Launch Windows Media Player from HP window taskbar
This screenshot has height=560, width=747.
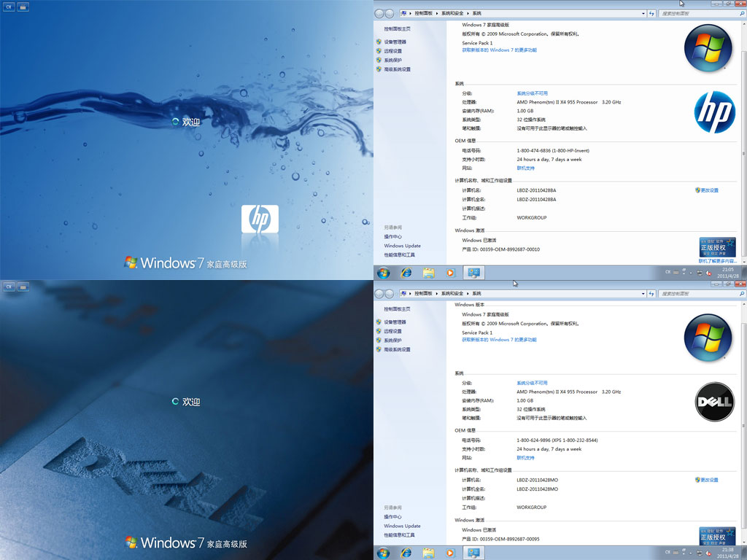450,273
